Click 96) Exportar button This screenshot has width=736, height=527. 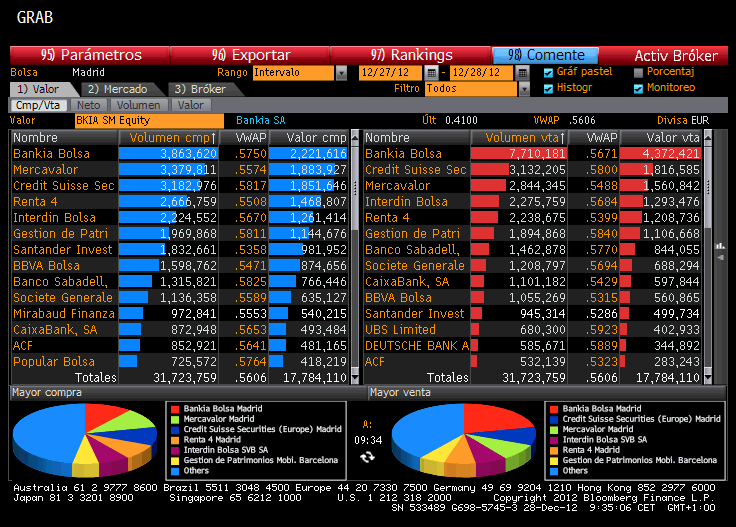(x=251, y=55)
